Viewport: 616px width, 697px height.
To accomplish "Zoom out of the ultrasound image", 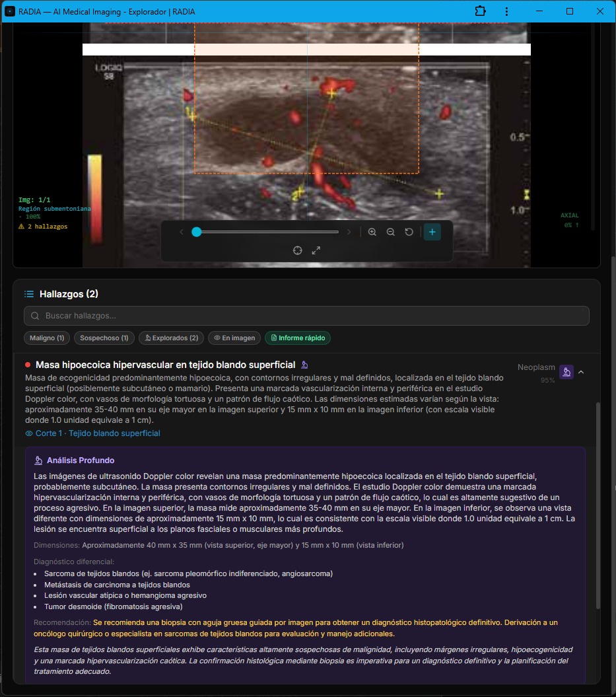I will click(x=390, y=232).
